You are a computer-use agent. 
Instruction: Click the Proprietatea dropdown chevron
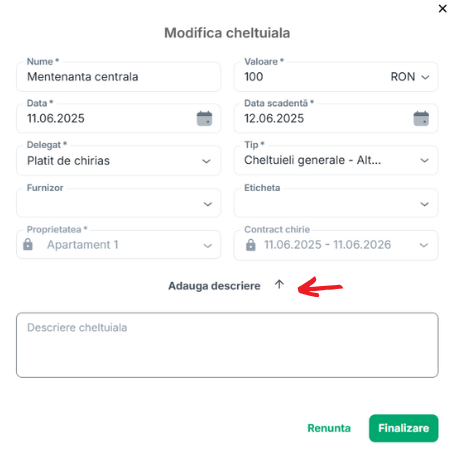(x=208, y=246)
